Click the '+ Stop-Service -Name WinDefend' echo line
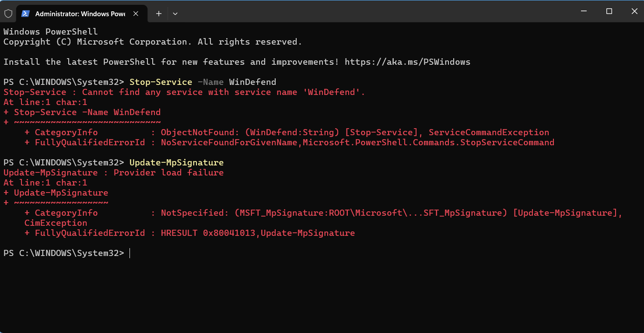This screenshot has width=644, height=333. pyautogui.click(x=82, y=112)
